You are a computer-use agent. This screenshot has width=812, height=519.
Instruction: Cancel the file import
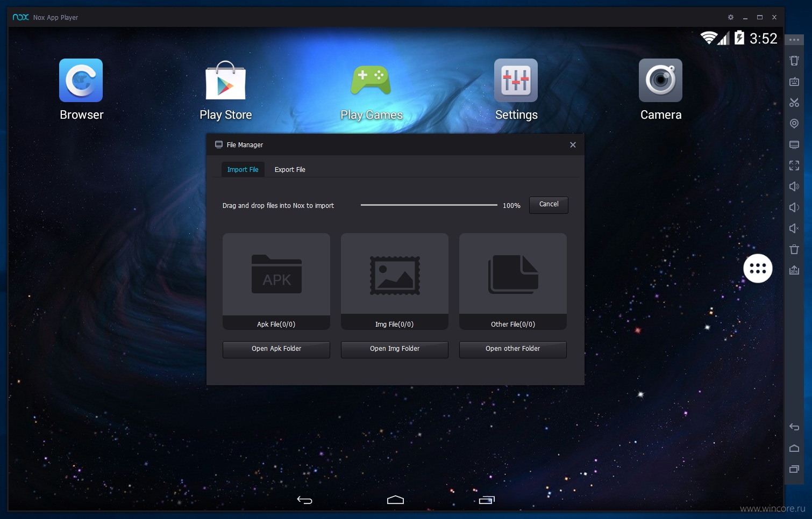(549, 205)
